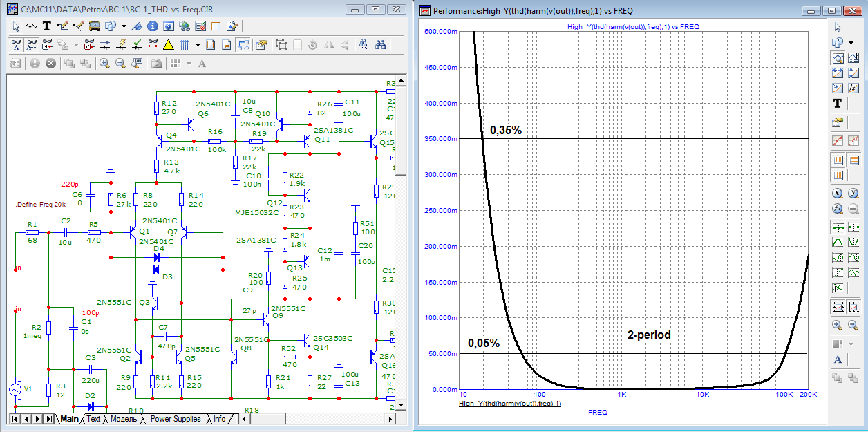Click the 0,05% annotation text on plot
The width and height of the screenshot is (868, 432).
coord(484,343)
